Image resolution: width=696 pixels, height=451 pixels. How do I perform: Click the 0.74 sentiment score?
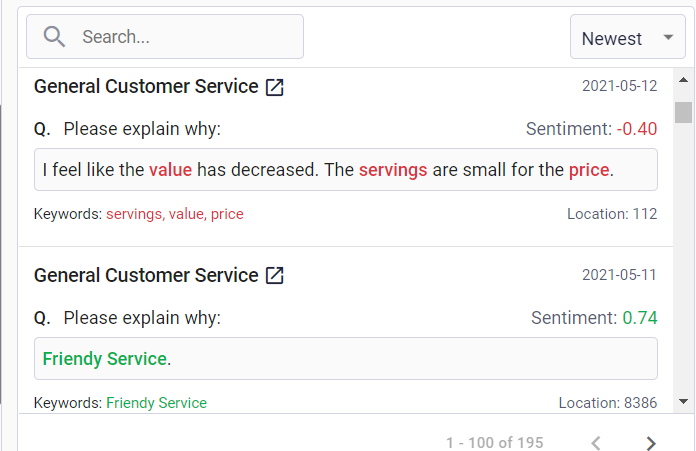tap(640, 318)
